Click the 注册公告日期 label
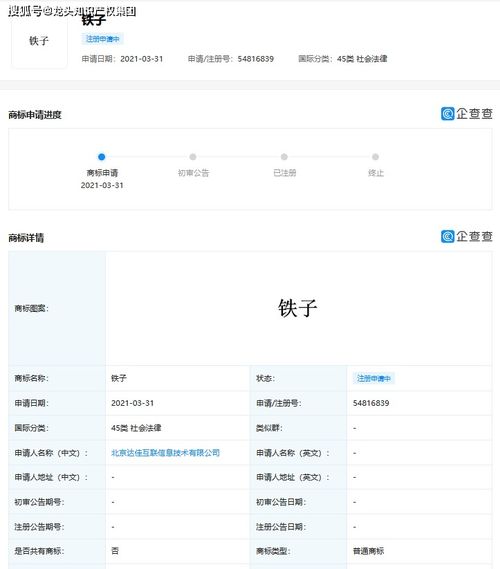 281,527
